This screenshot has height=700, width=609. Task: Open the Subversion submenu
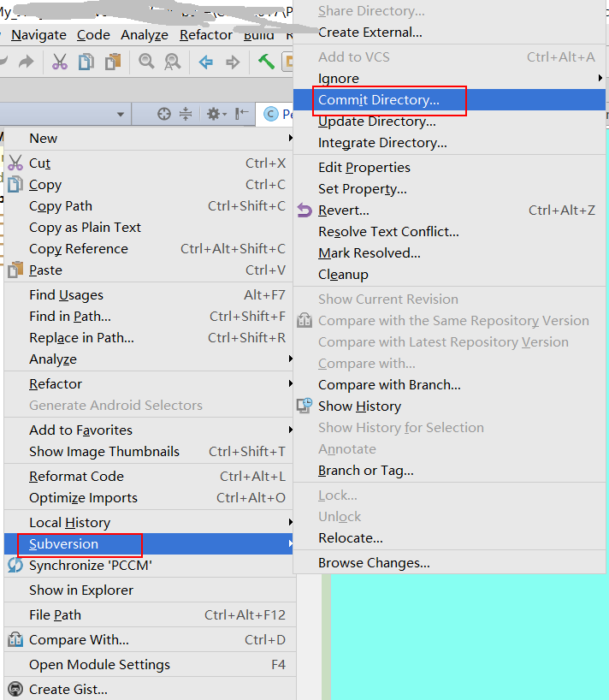[x=149, y=544]
